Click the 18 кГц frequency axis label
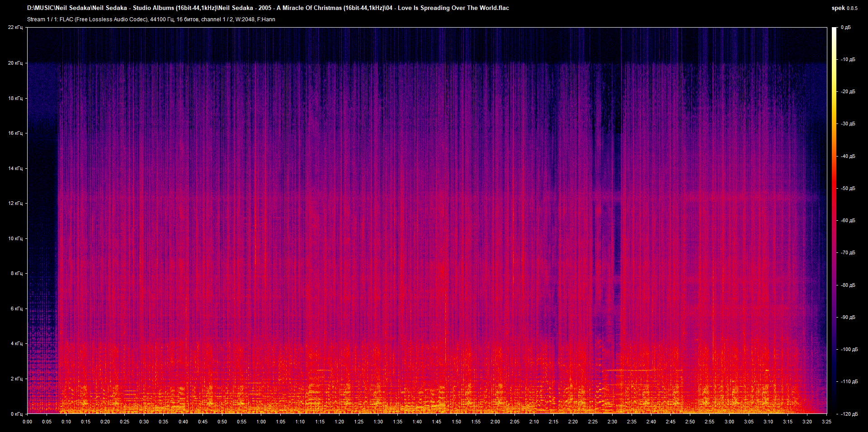The height and width of the screenshot is (432, 868). click(15, 98)
